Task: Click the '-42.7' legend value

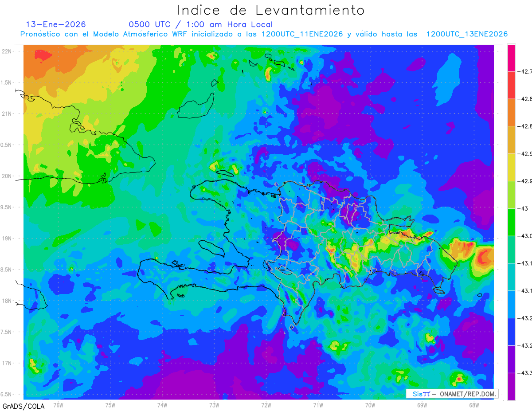Action: pos(525,71)
